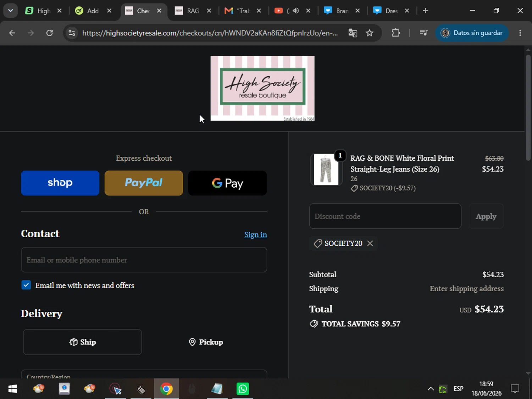Click the Sign in link
The image size is (532, 399).
point(255,235)
